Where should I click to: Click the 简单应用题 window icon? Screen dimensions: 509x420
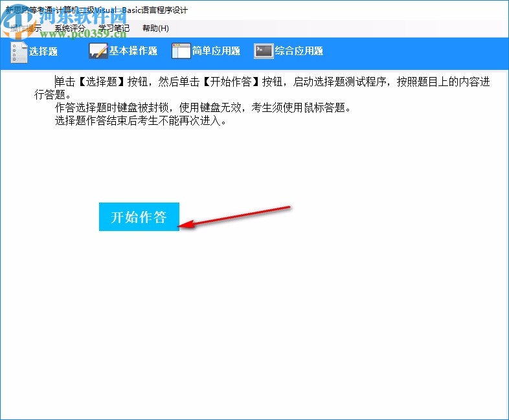[181, 51]
